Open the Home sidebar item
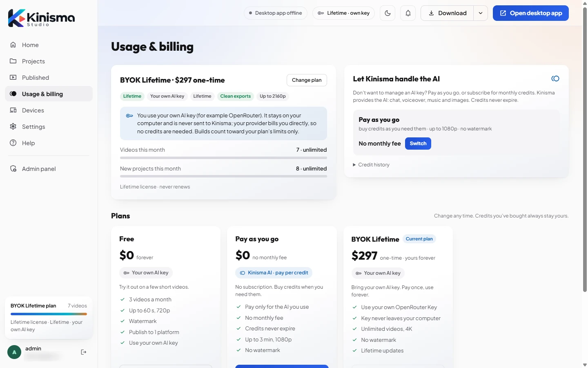Image resolution: width=588 pixels, height=368 pixels. click(x=49, y=45)
